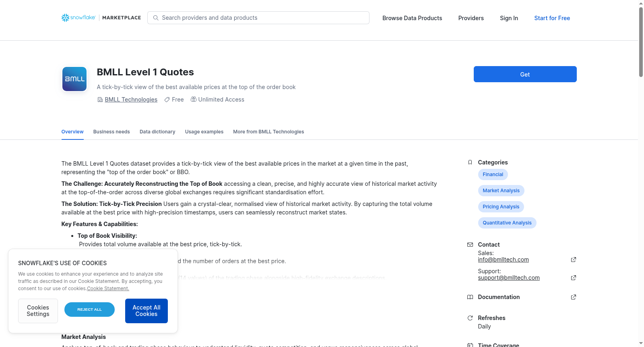644x347 pixels.
Task: Switch to the Business needs tab
Action: [111, 132]
